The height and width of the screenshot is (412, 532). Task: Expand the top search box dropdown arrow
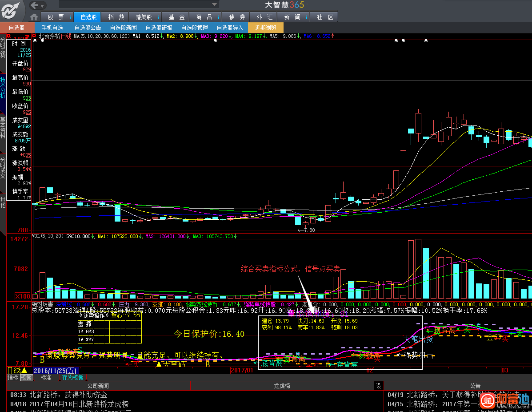214,4
